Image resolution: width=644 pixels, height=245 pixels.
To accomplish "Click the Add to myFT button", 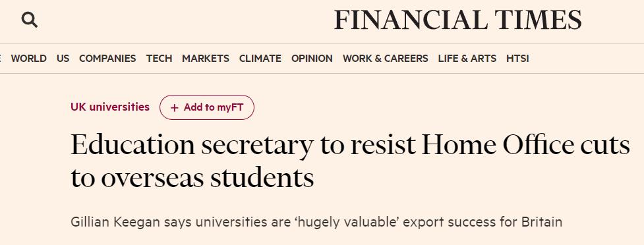I will click(207, 107).
